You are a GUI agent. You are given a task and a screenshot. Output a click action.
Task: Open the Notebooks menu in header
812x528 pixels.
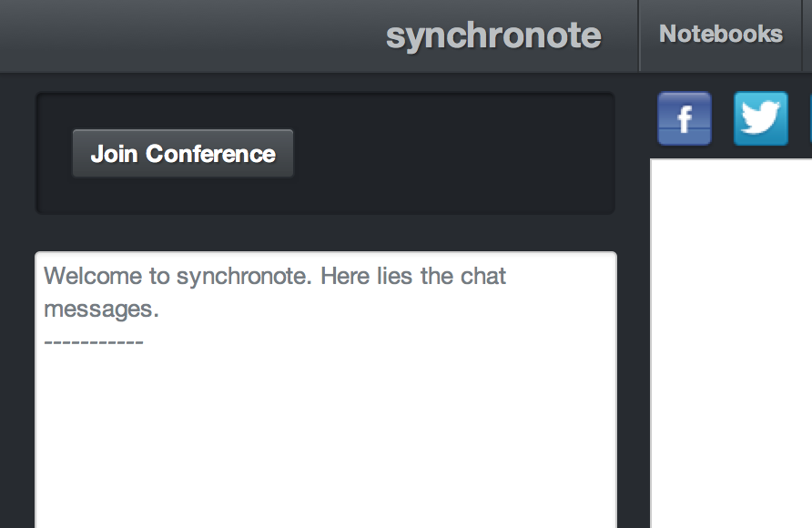[x=720, y=35]
